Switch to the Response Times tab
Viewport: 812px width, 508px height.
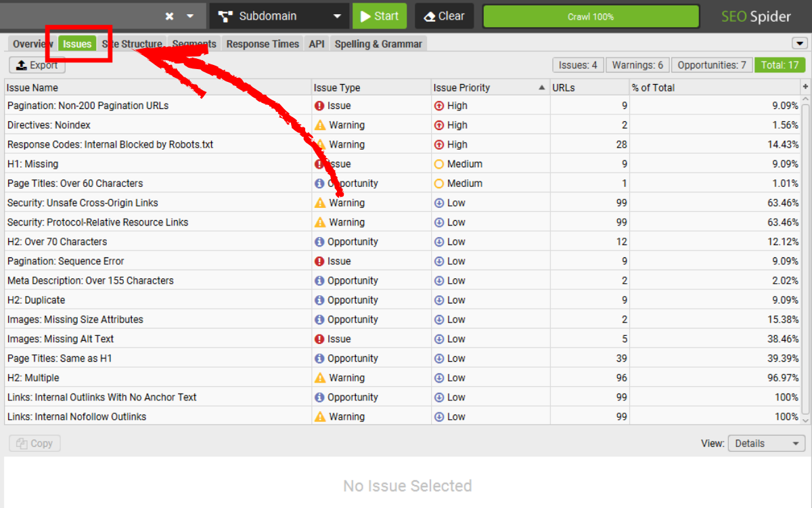pos(263,44)
